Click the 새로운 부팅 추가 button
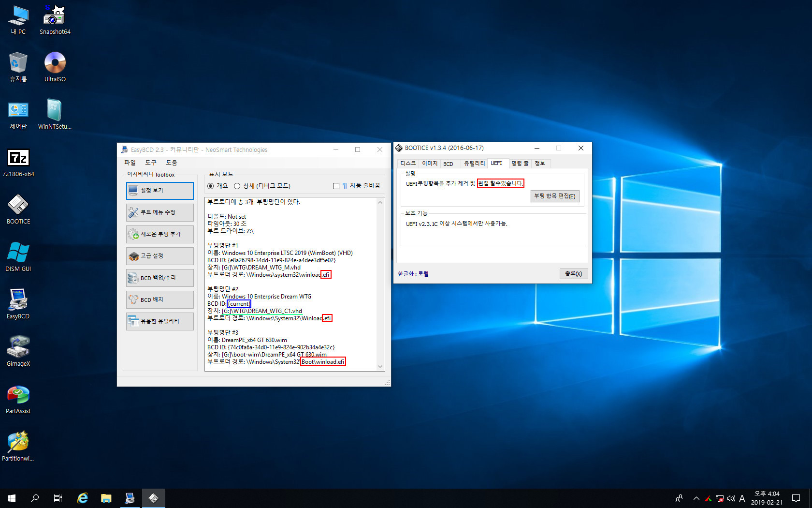 (160, 234)
